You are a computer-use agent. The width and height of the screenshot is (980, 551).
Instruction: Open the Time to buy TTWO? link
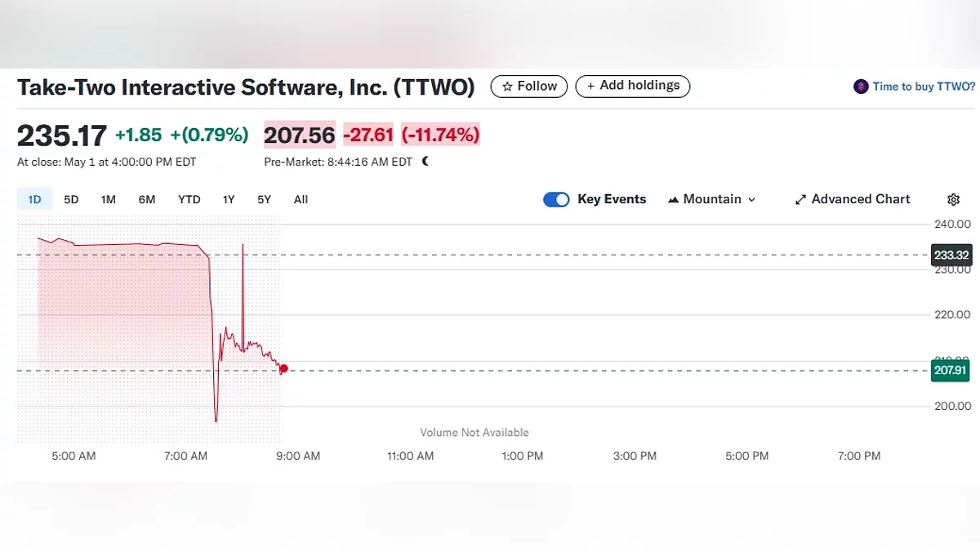pyautogui.click(x=924, y=87)
